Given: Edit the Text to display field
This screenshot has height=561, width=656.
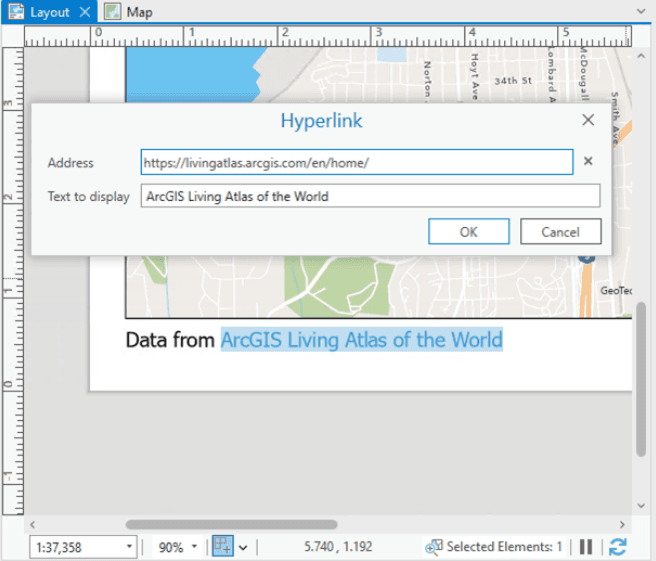Looking at the screenshot, I should pyautogui.click(x=370, y=196).
